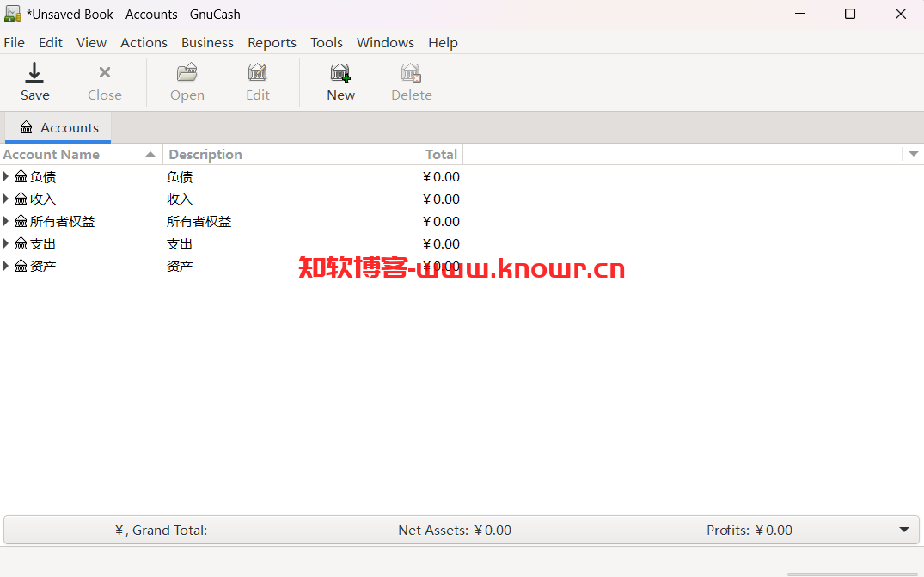The image size is (924, 577).
Task: Open the summary bar dropdown arrow
Action: (x=904, y=530)
